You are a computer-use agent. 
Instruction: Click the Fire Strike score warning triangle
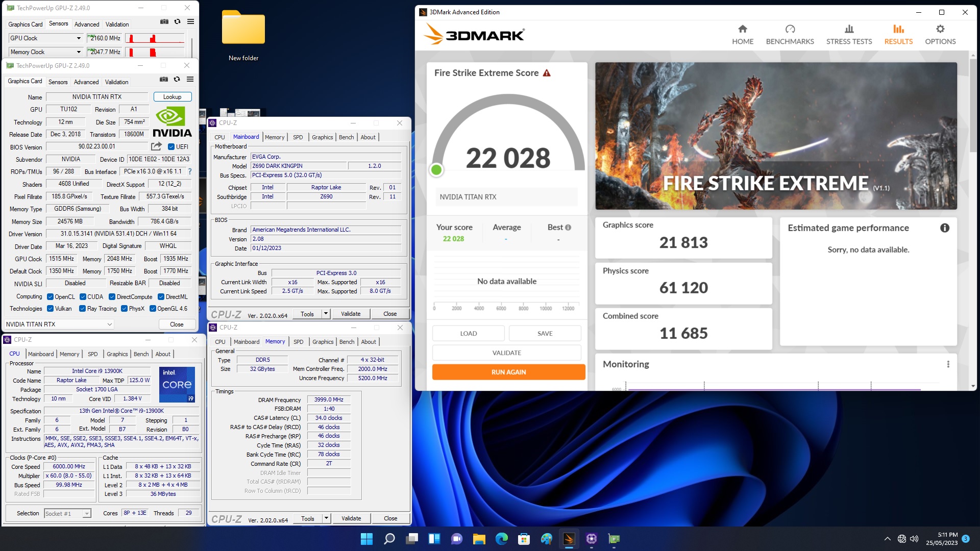point(547,73)
